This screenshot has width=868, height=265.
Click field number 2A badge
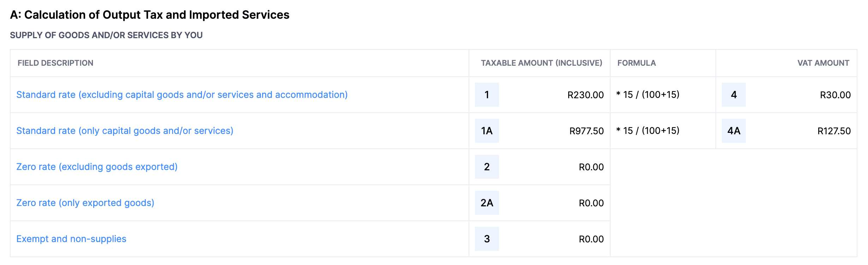tap(487, 203)
